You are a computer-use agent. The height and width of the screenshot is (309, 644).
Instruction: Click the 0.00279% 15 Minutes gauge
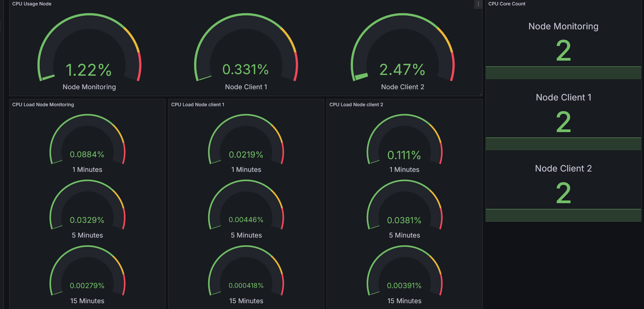87,286
